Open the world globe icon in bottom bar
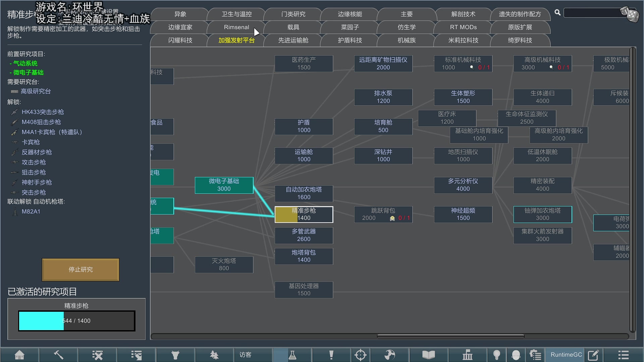644x362 pixels. (390, 355)
